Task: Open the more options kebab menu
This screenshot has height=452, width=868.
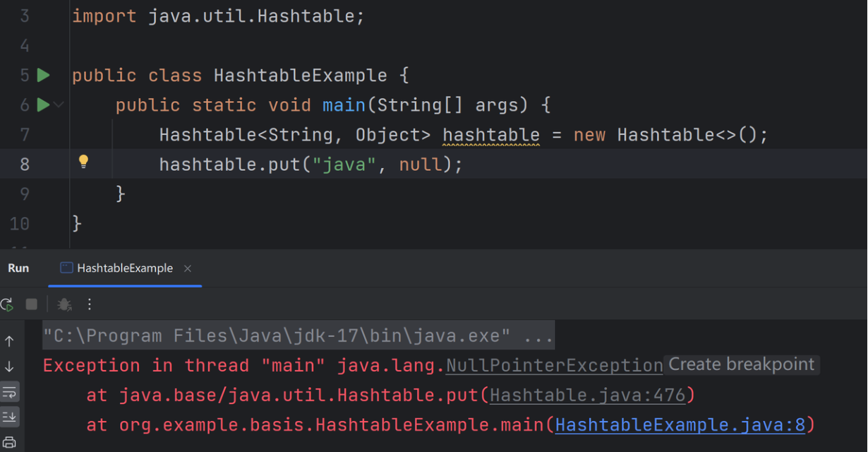Action: (x=89, y=304)
